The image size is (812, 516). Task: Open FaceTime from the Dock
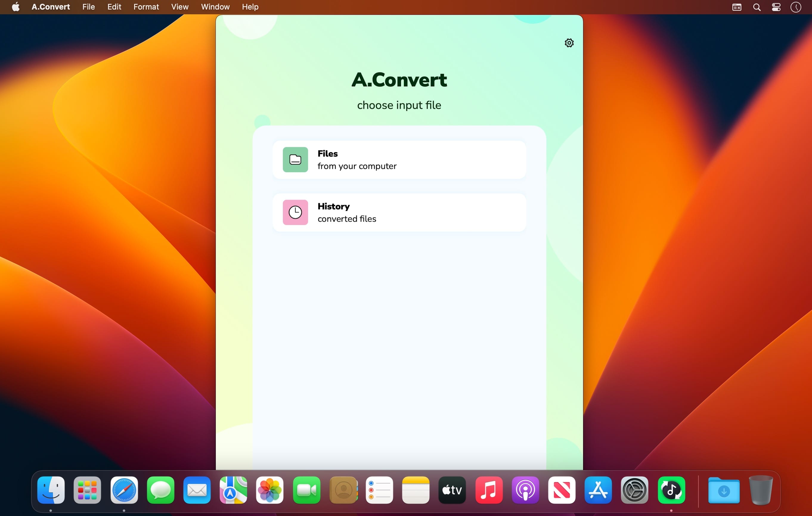click(306, 490)
